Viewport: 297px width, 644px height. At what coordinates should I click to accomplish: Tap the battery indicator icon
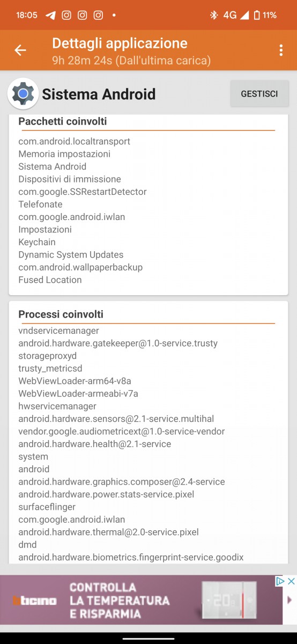tap(257, 15)
